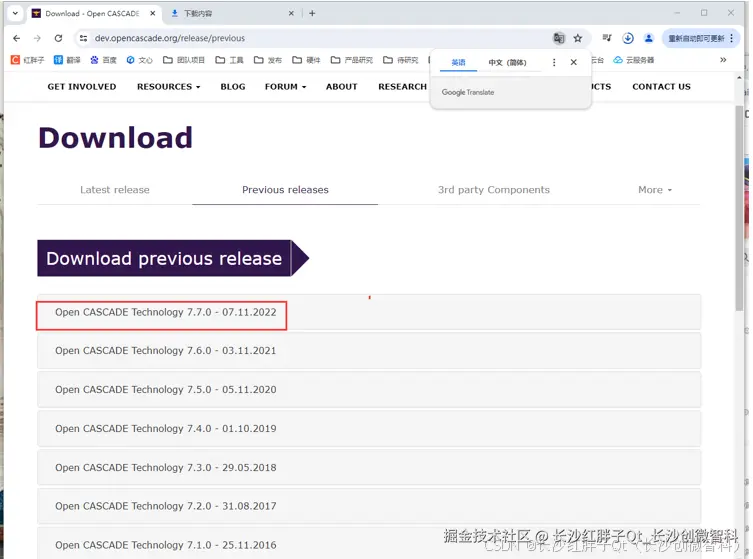Open the 红胖子 bookmark
753x559 pixels.
click(x=28, y=60)
